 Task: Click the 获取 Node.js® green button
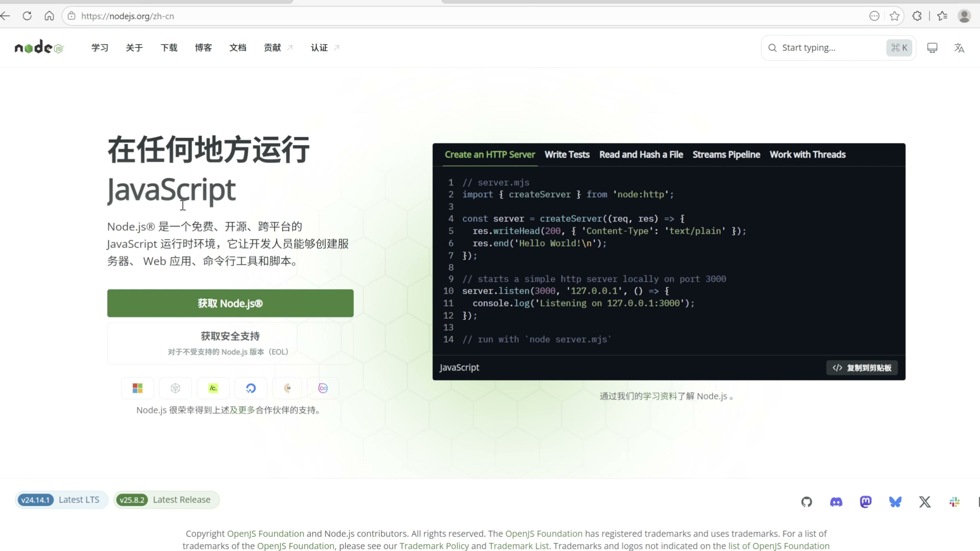click(x=230, y=303)
